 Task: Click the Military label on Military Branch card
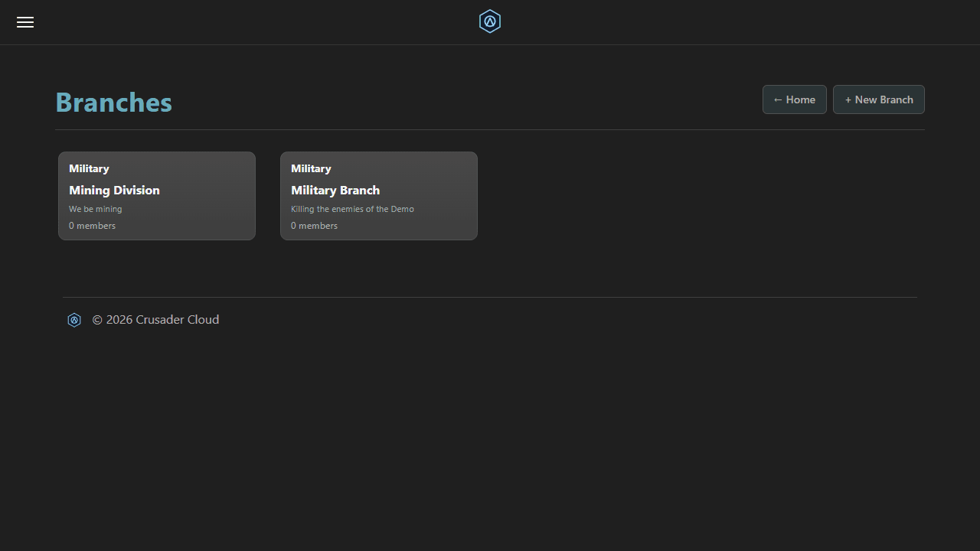pos(311,168)
